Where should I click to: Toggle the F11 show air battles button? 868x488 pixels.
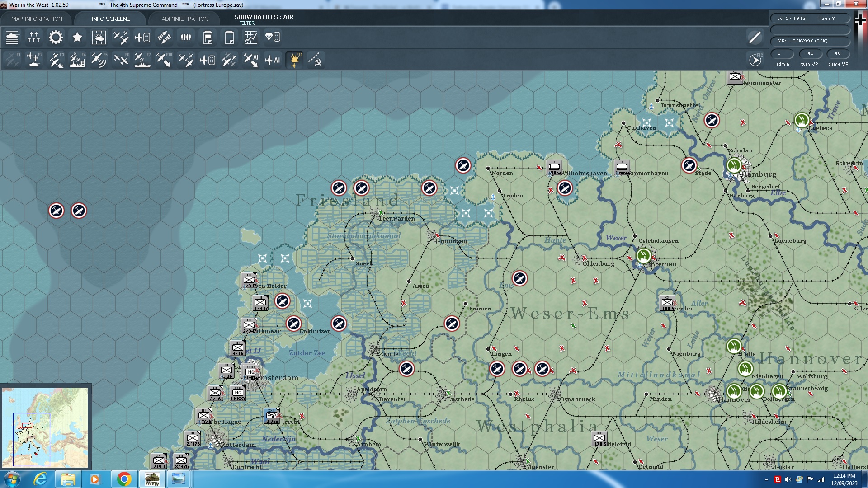[295, 60]
